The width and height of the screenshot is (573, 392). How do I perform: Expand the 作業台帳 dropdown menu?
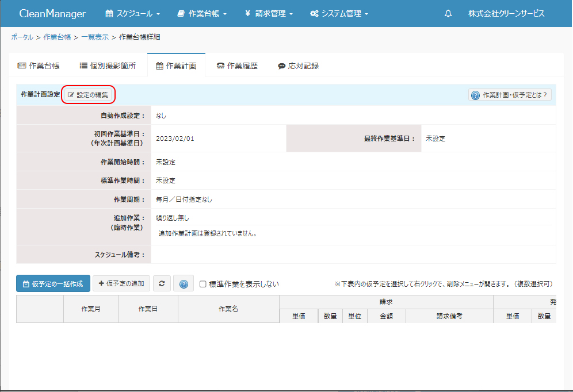point(202,14)
